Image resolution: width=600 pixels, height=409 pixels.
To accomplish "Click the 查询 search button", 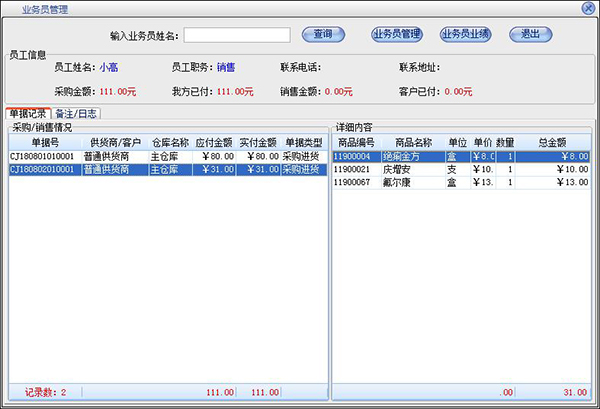I will pyautogui.click(x=322, y=35).
